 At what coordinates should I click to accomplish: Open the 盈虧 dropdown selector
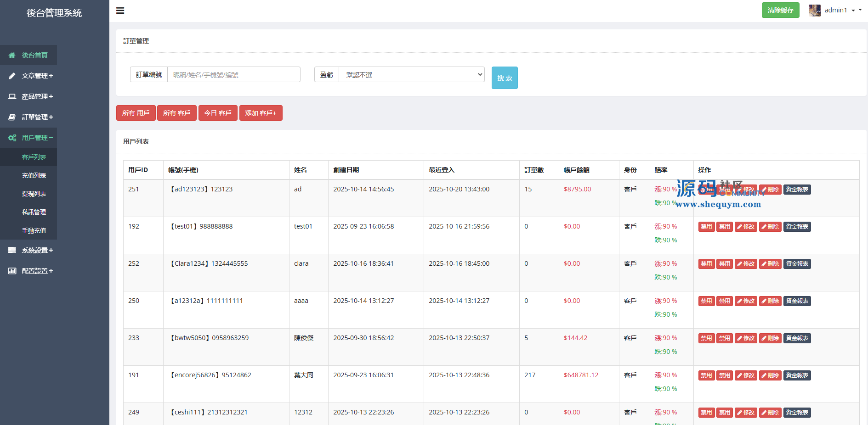pyautogui.click(x=411, y=74)
